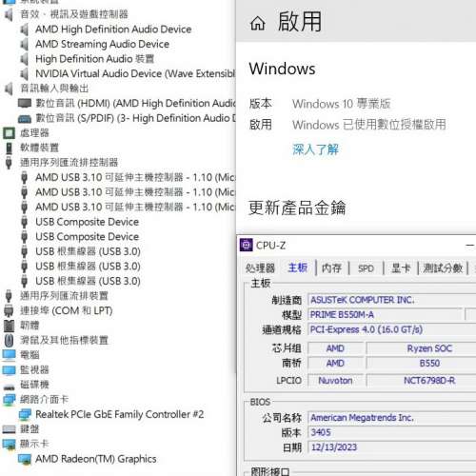Screen dimensions: 476x476
Task: Open the SPD tab in CPU-Z
Action: tap(366, 268)
